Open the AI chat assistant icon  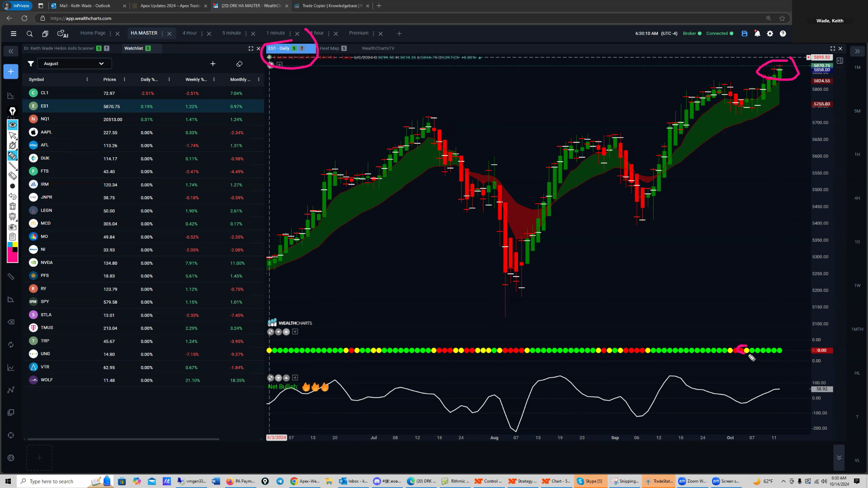click(62, 33)
